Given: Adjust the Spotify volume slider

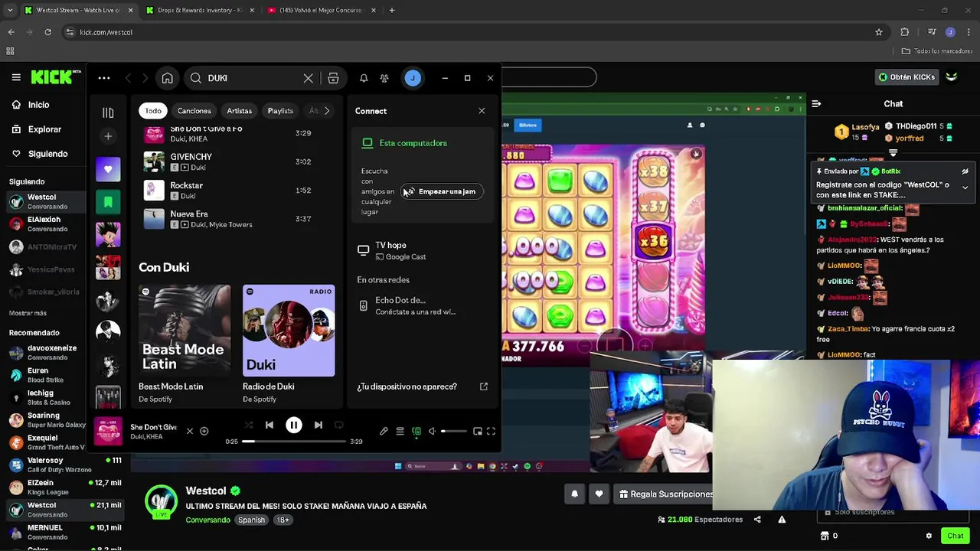Looking at the screenshot, I should [x=453, y=431].
